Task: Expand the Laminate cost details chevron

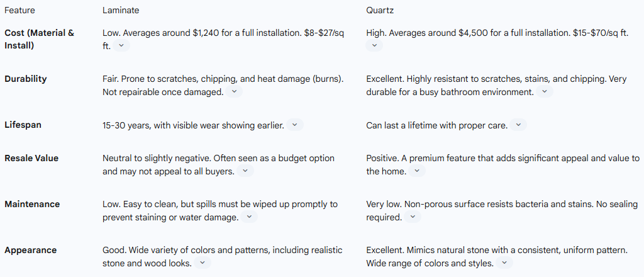Action: coord(121,46)
